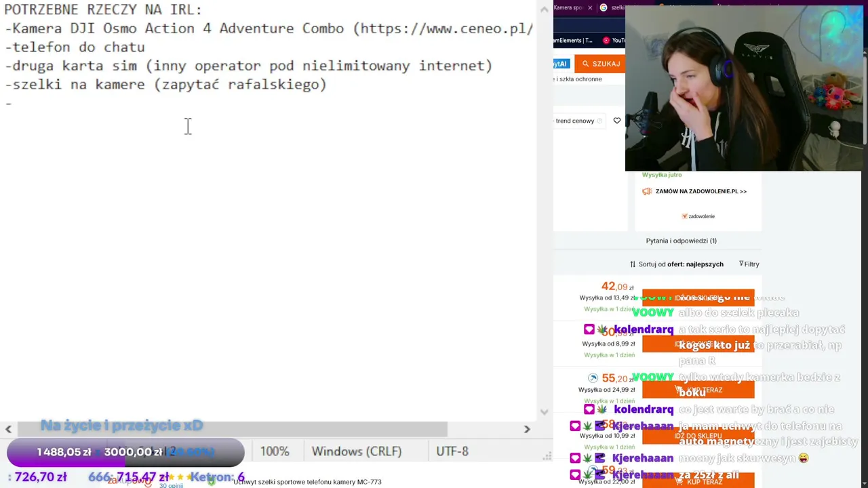Open the "trend cenowy" price trend link
Viewport: 868px width, 488px height.
coord(574,121)
